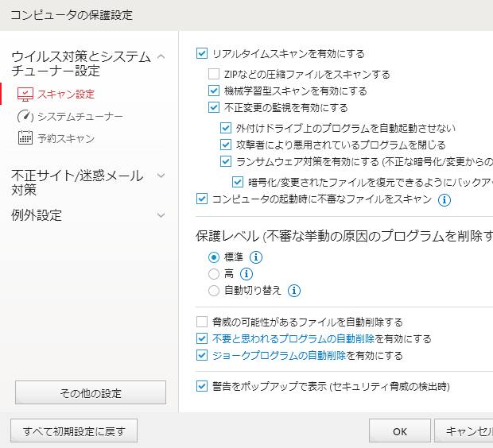The height and width of the screenshot is (448, 493).
Task: Click the その他の設定 button
Action: click(91, 393)
